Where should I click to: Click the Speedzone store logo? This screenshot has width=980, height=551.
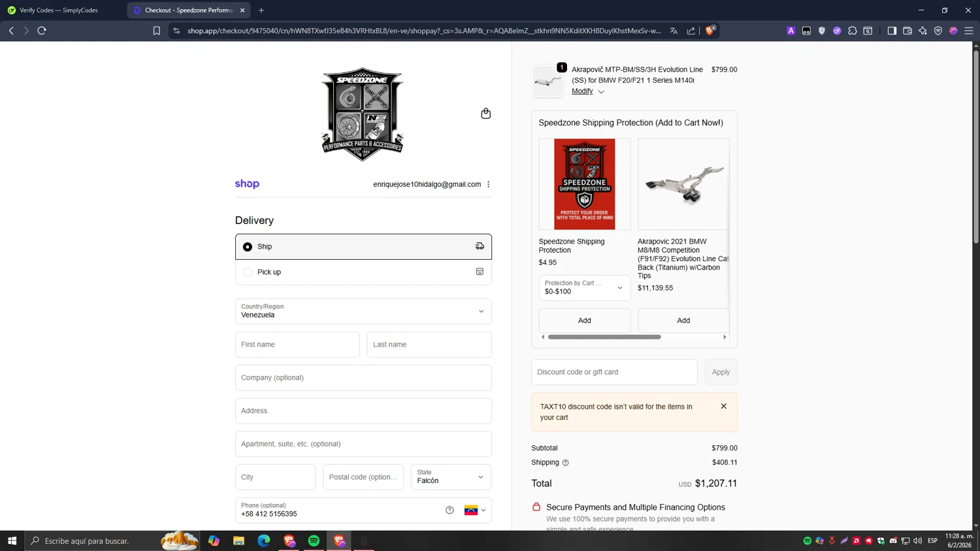tap(363, 114)
